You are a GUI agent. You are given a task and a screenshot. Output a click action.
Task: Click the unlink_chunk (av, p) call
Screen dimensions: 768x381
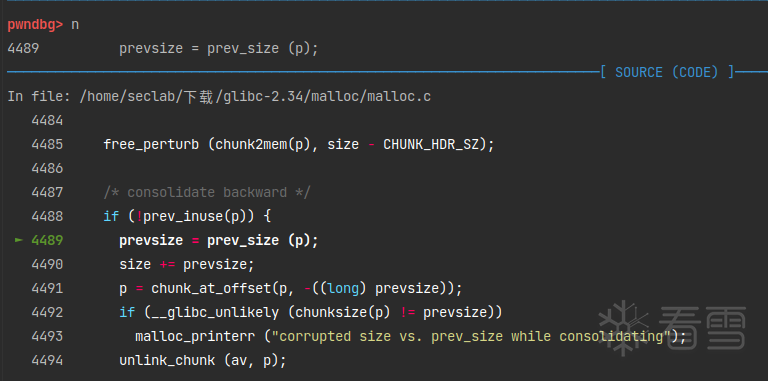(x=203, y=360)
